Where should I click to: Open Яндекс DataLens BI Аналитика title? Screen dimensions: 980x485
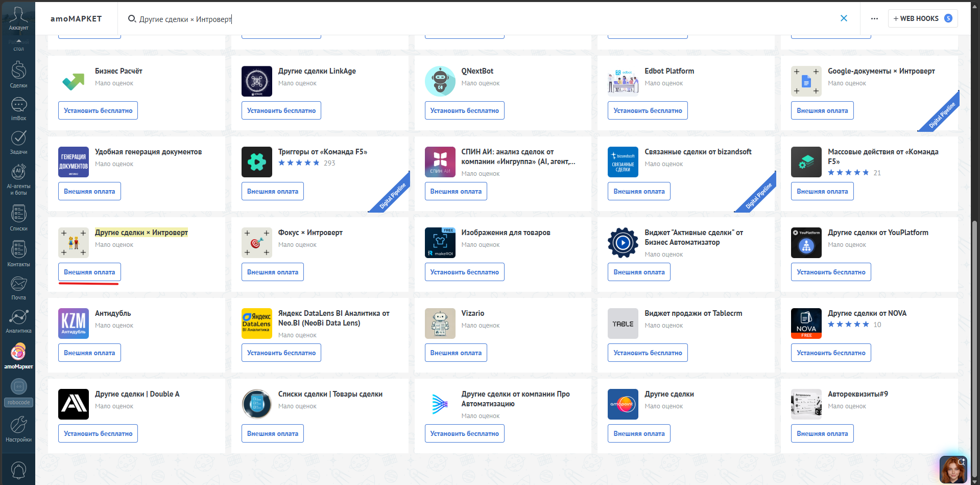pos(333,318)
